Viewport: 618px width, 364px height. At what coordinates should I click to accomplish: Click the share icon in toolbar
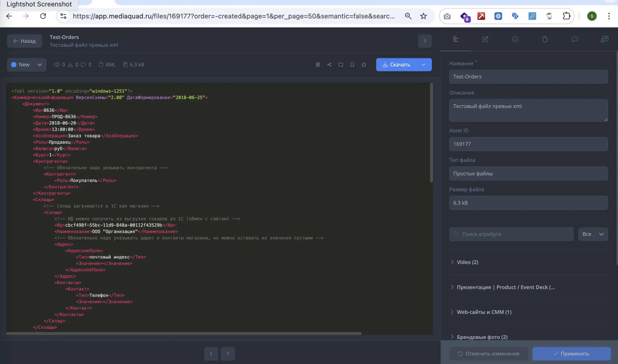tap(329, 64)
